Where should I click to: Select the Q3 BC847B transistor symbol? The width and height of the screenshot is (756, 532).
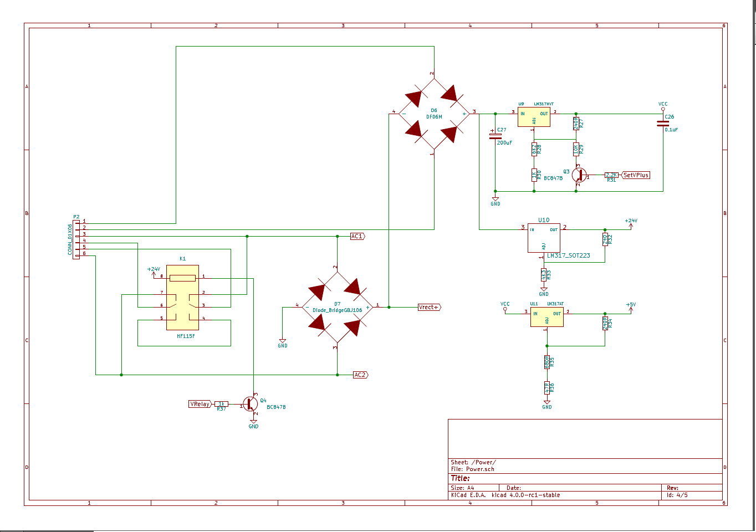[579, 176]
